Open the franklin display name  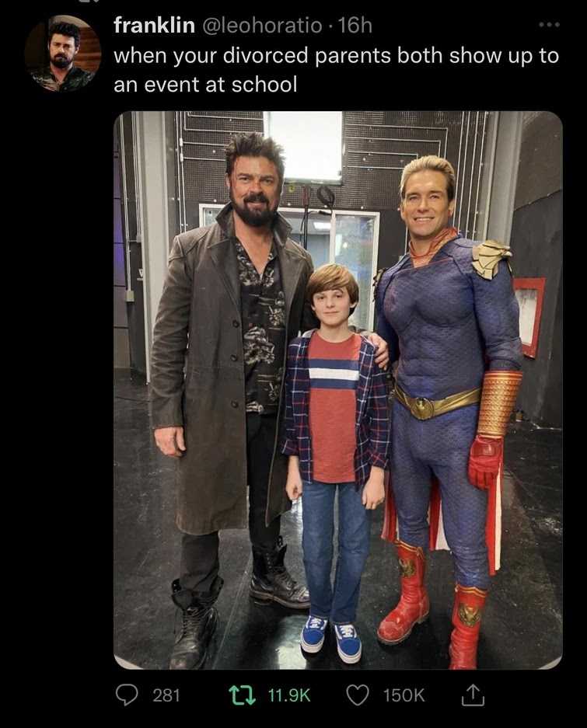[154, 25]
